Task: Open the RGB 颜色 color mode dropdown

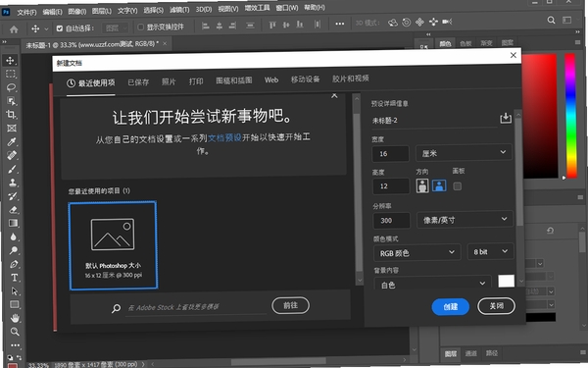Action: pos(417,253)
